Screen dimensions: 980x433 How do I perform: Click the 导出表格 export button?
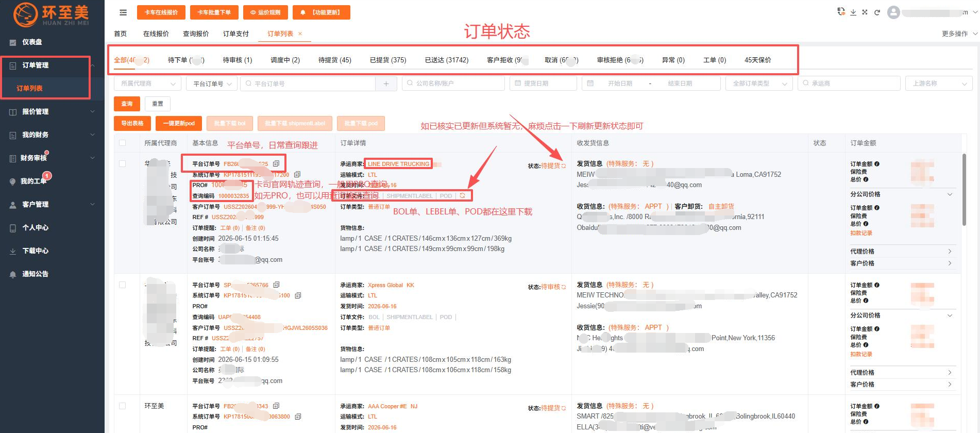click(132, 123)
